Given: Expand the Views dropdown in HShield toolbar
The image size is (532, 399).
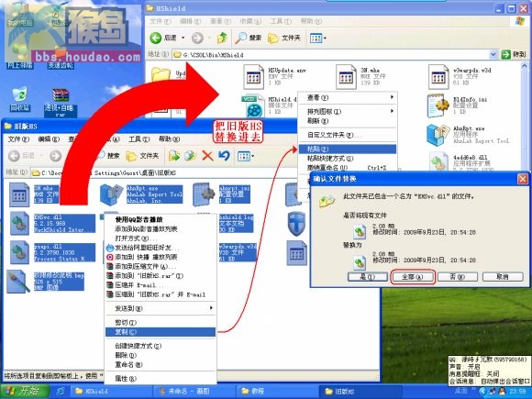Looking at the screenshot, I should pyautogui.click(x=318, y=38).
